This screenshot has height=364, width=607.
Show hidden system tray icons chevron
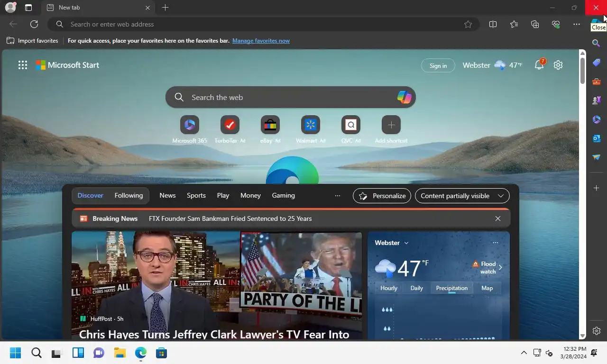[524, 353]
